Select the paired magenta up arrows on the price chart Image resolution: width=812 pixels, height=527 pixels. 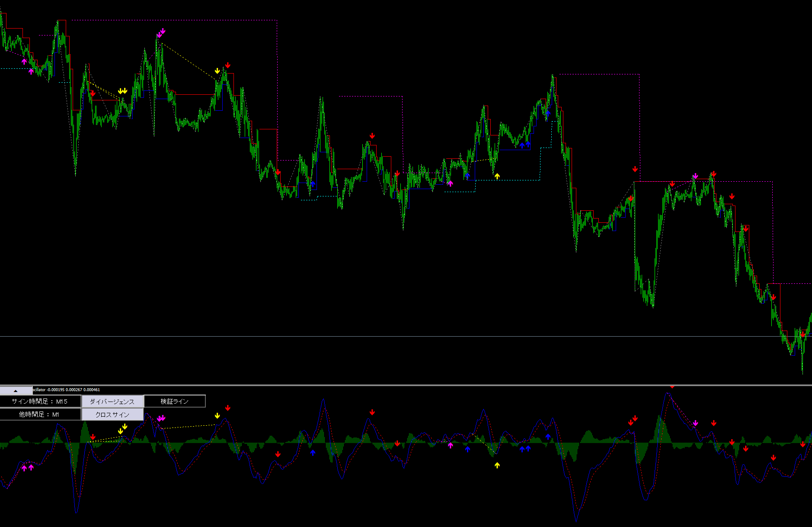pos(27,66)
